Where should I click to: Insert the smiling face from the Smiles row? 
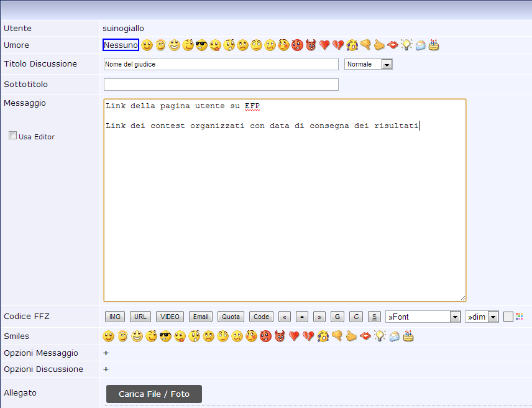click(109, 336)
